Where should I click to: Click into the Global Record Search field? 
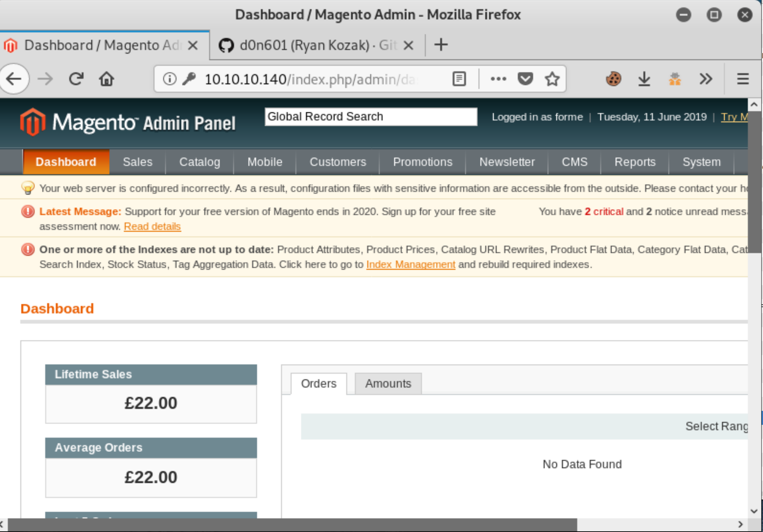(371, 117)
